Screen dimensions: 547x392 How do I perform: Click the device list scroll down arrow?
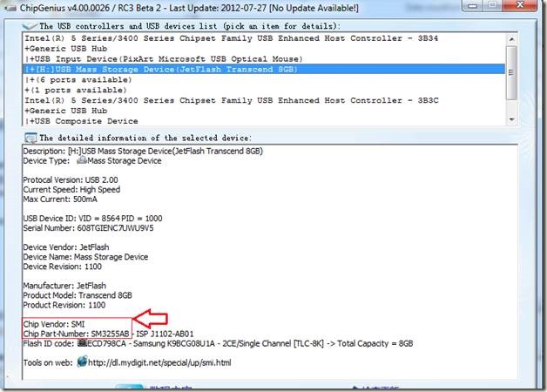coord(511,119)
